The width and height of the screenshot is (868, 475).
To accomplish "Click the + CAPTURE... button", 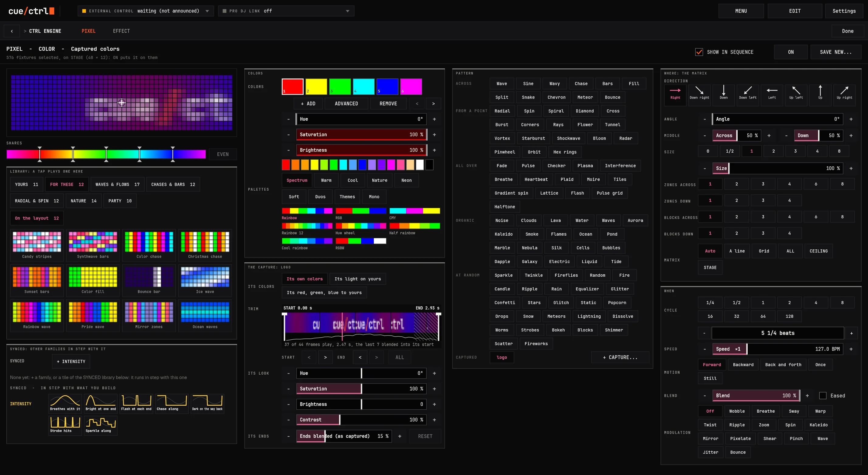I will point(620,357).
